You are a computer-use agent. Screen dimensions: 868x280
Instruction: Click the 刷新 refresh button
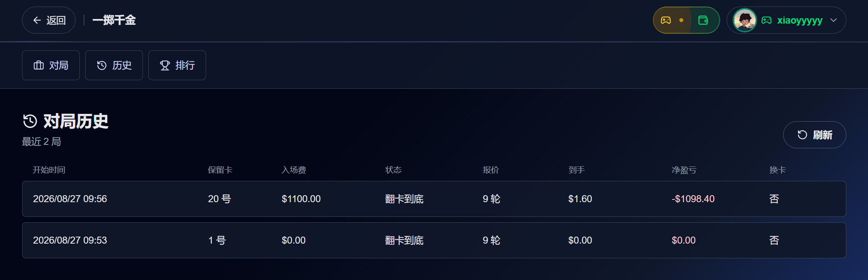coord(815,135)
